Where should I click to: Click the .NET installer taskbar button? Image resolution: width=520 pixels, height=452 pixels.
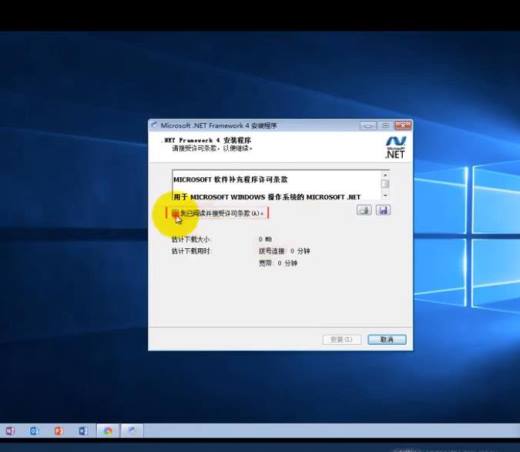(132, 431)
